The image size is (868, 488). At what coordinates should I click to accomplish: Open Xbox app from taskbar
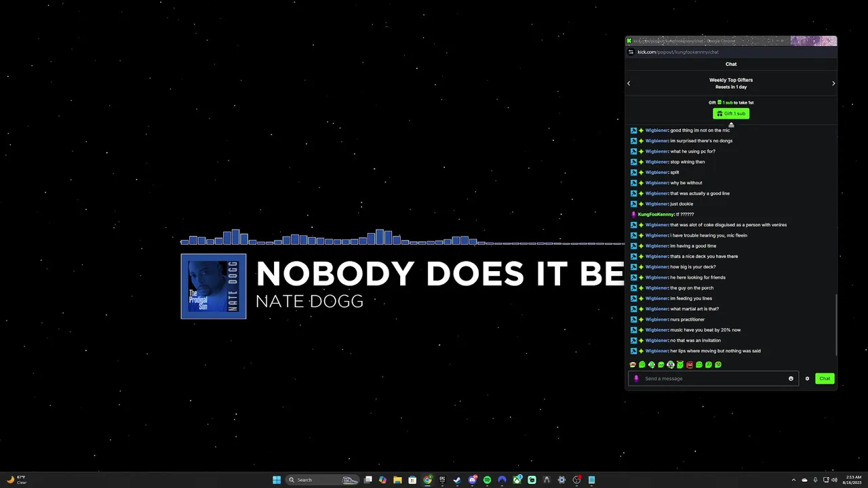coord(517,480)
